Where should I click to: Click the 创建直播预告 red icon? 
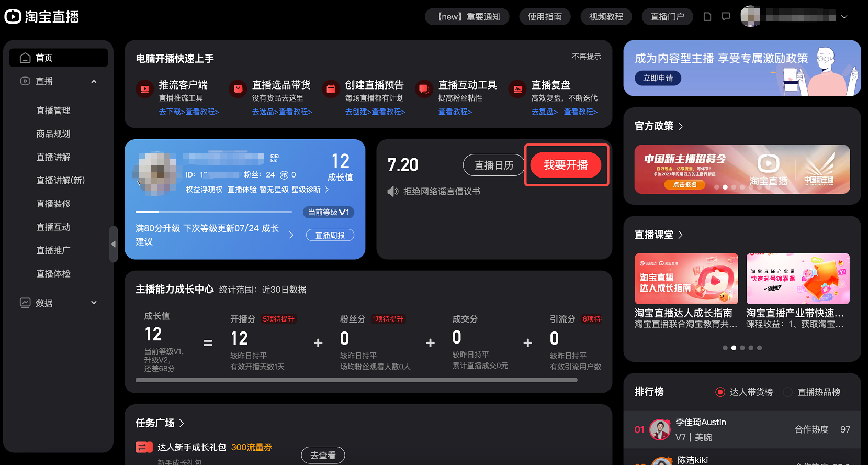point(331,89)
